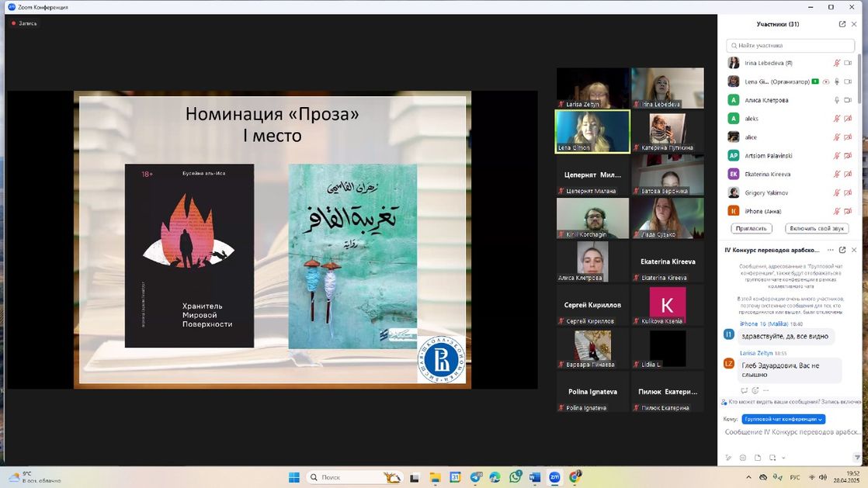Select Irina Lebedeva video tile
The image size is (868, 488).
click(x=668, y=88)
